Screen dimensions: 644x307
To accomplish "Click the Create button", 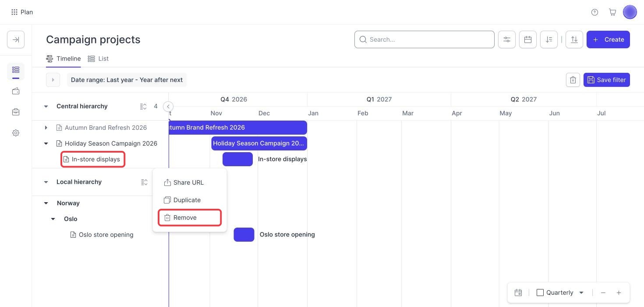I will coord(608,39).
